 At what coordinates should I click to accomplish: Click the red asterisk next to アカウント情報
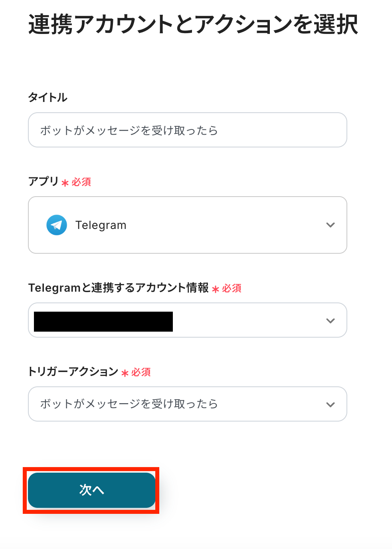tap(216, 289)
